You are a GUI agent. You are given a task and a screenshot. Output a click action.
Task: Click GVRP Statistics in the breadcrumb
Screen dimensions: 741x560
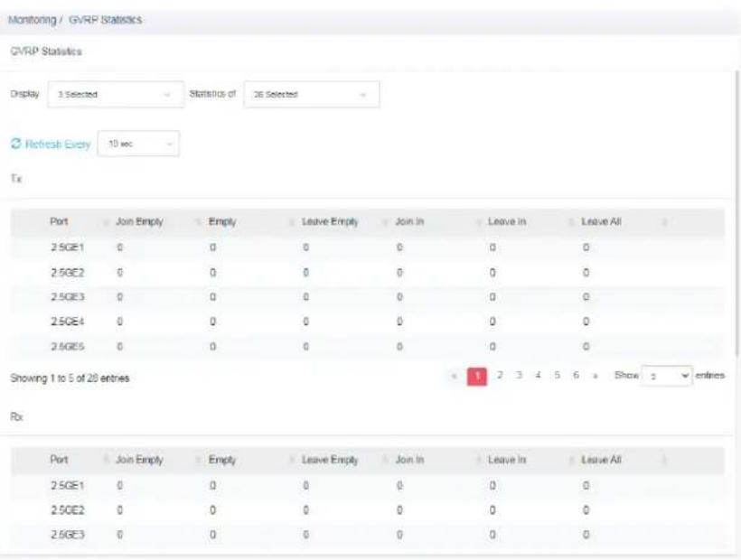point(106,20)
